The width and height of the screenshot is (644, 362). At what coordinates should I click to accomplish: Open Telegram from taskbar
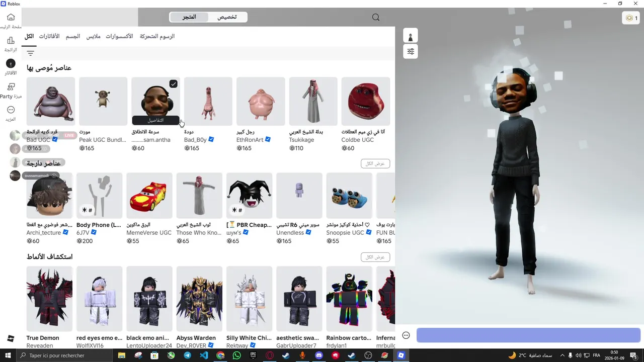coord(187,355)
